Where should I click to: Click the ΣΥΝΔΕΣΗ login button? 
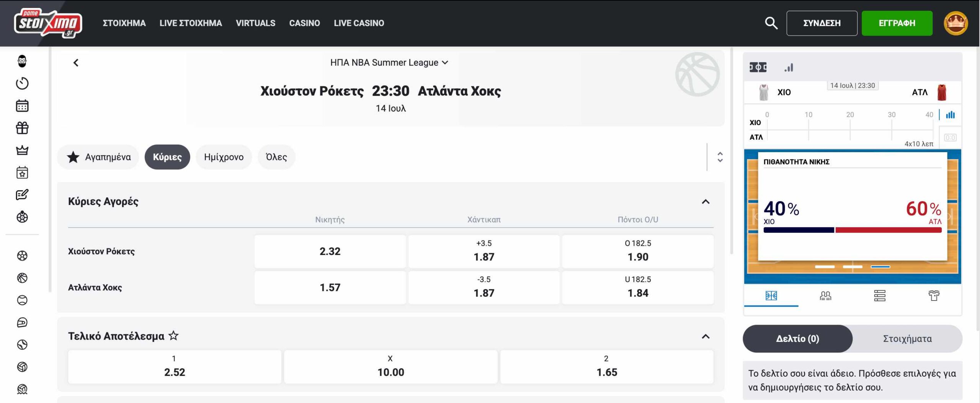pos(822,23)
